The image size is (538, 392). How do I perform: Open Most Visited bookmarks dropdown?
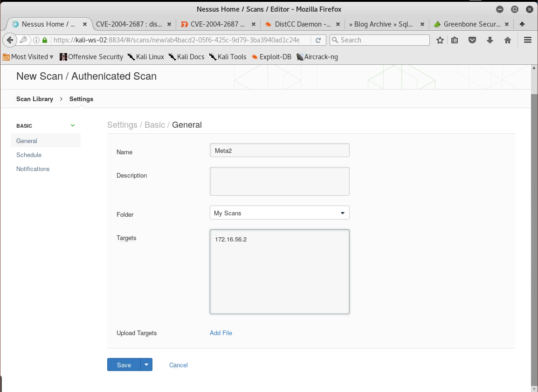tap(28, 57)
